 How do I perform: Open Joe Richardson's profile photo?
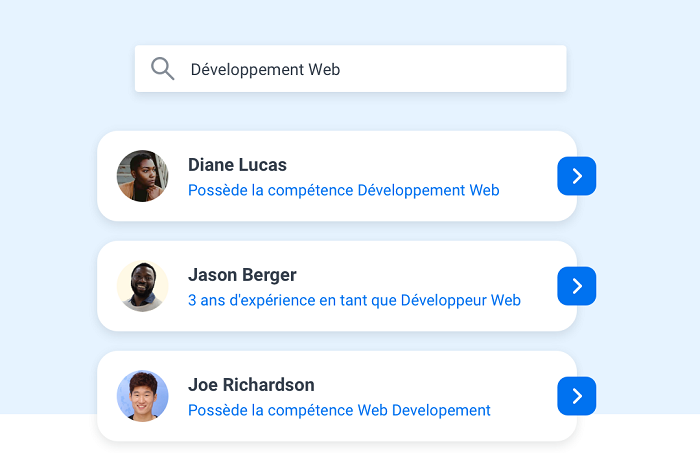[142, 396]
